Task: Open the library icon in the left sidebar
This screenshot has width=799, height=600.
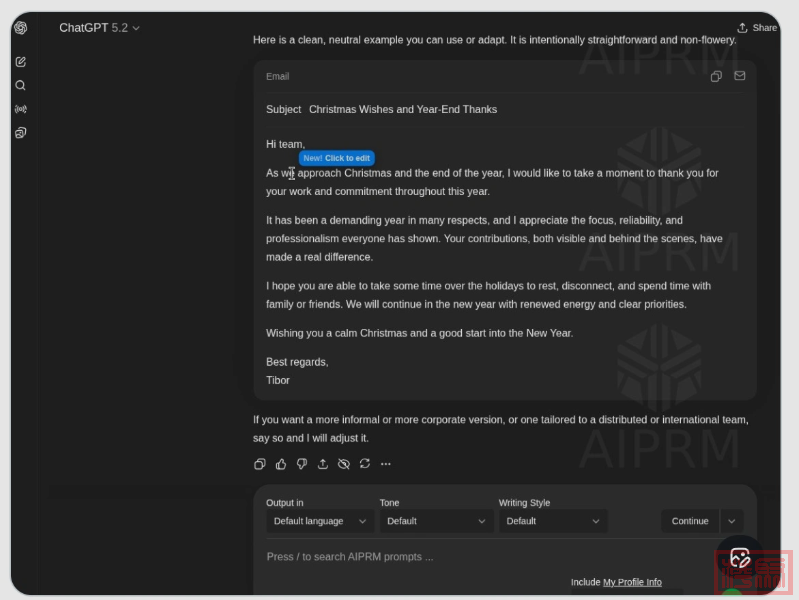Action: tap(20, 133)
